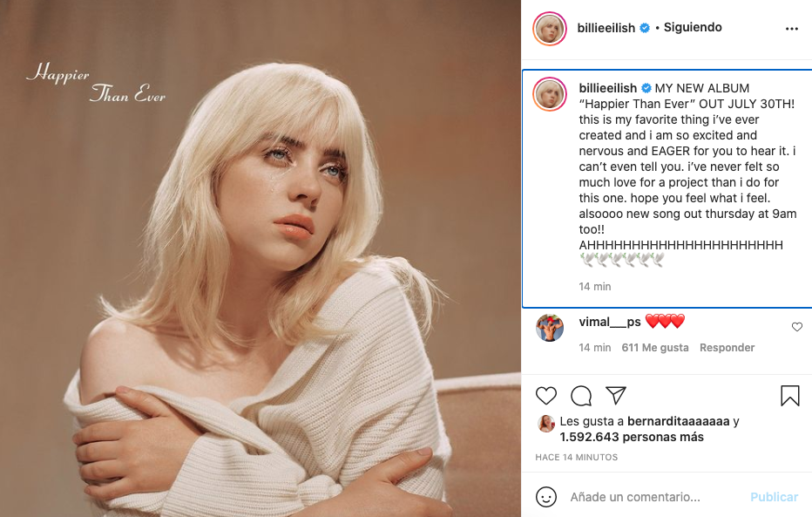Open liker avatar next to Les gusta
The height and width of the screenshot is (517, 812).
click(x=546, y=424)
